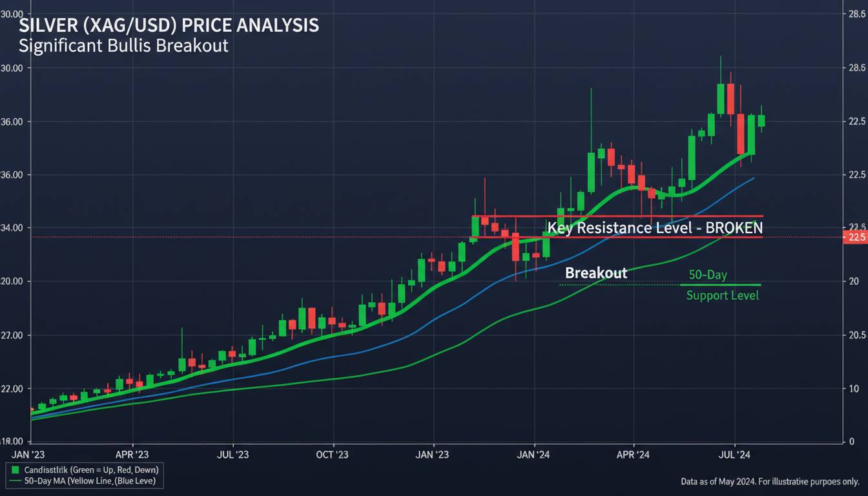Viewport: 868px width, 496px height.
Task: Click the 27.00 left axis price label
Action: (x=13, y=335)
